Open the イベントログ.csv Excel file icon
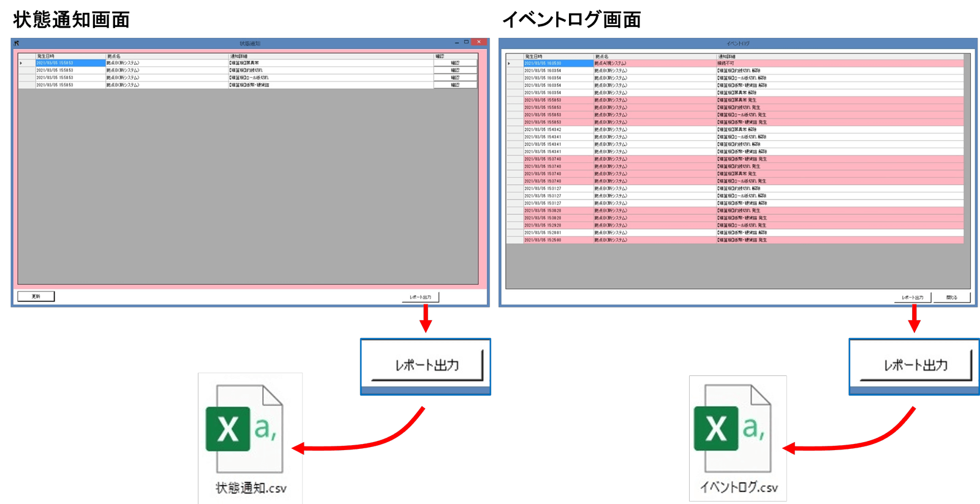The height and width of the screenshot is (504, 980). (733, 429)
